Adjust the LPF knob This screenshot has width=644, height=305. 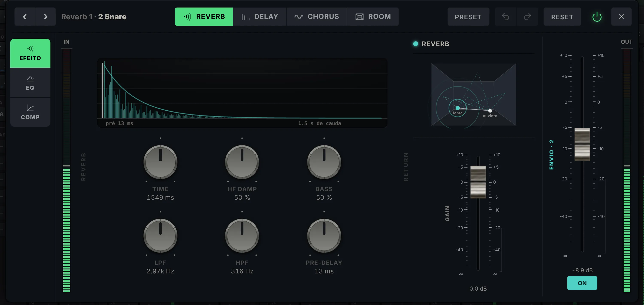point(160,236)
